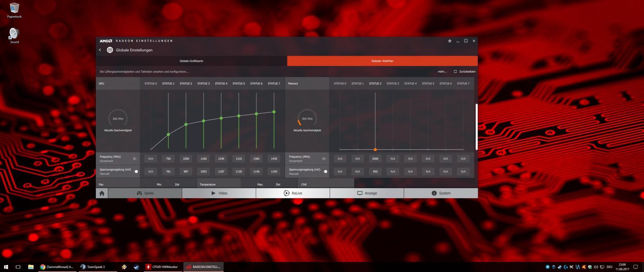644x272 pixels.
Task: Click the globe icon next to Globale Einstellungen
Action: coord(109,50)
